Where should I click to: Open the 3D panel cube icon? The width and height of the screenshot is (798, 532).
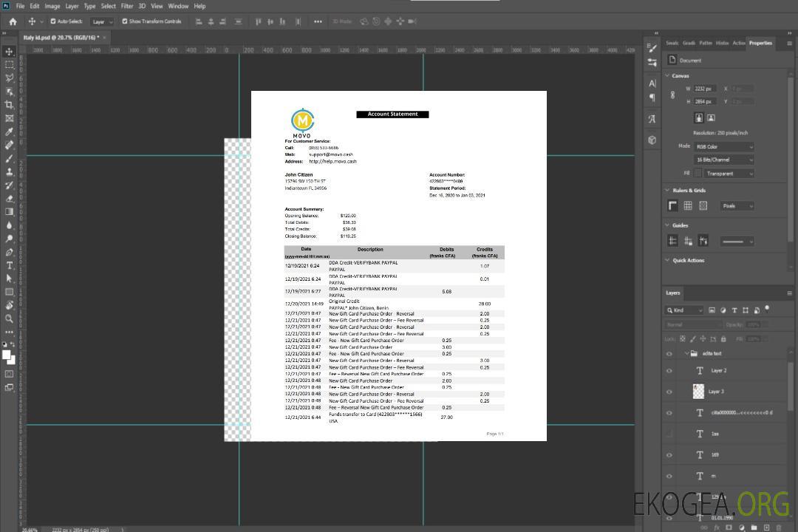coord(652,140)
